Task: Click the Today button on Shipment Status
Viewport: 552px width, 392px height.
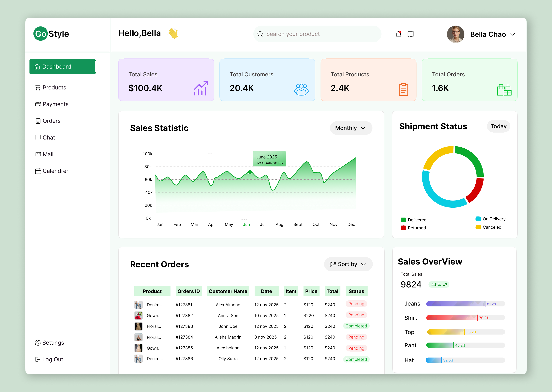Action: coord(499,126)
